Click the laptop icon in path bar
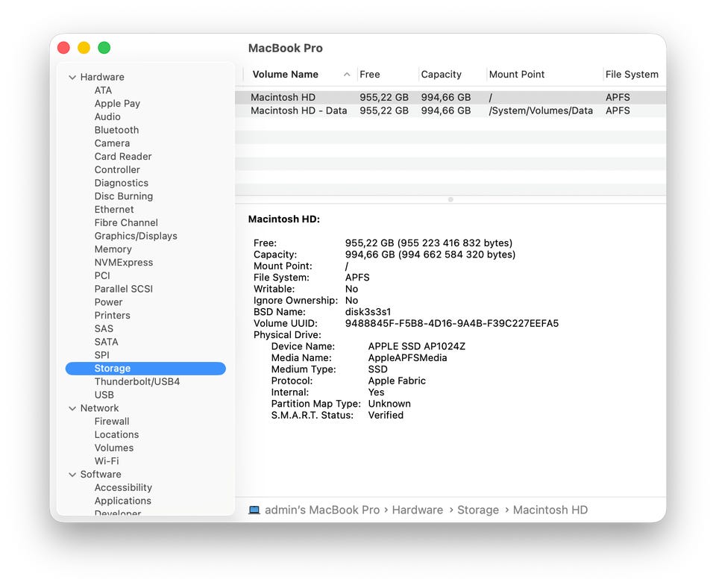This screenshot has height=588, width=716. click(254, 510)
